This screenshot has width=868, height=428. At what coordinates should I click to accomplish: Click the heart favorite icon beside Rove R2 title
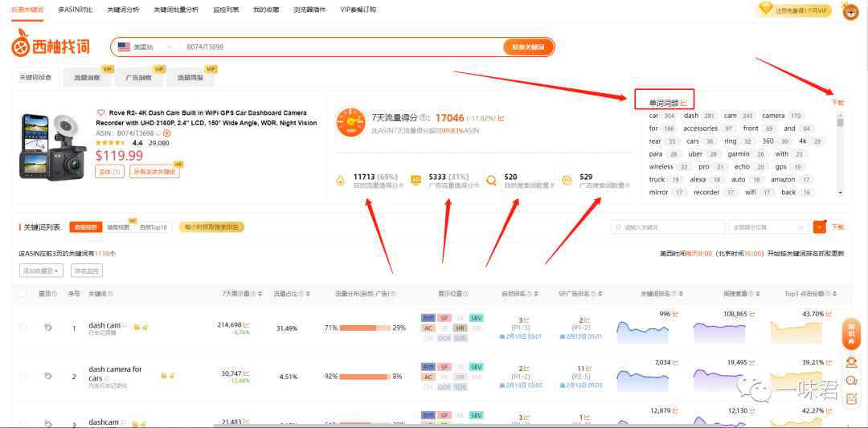pos(100,112)
